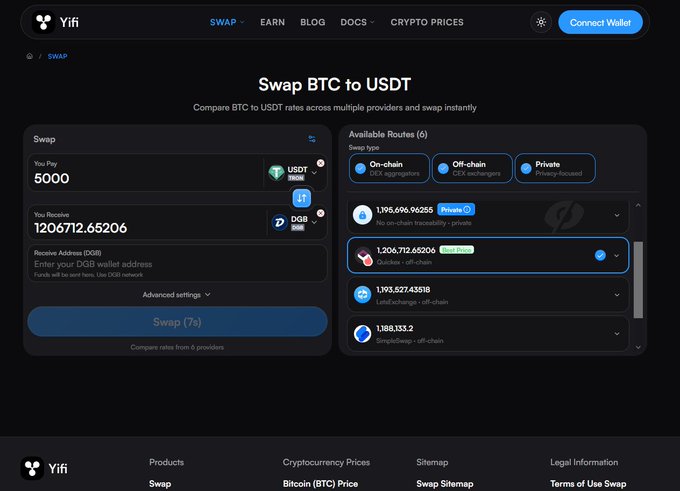This screenshot has height=491, width=680.
Task: Click the DGB DigiByte coin icon
Action: pyautogui.click(x=280, y=223)
